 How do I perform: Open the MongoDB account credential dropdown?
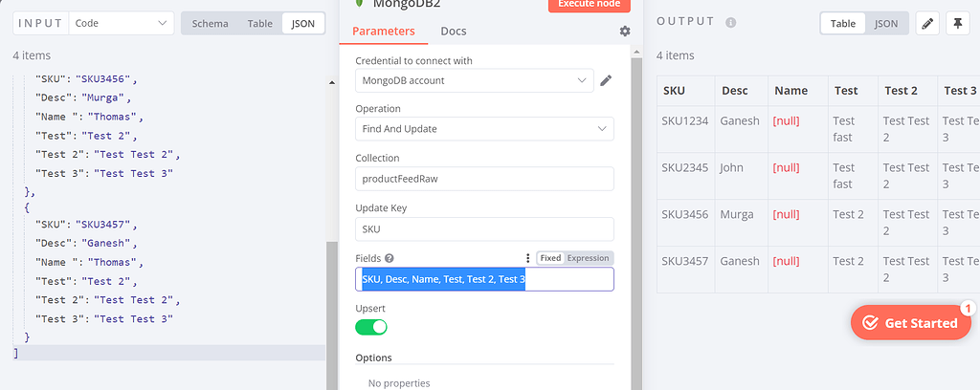475,81
